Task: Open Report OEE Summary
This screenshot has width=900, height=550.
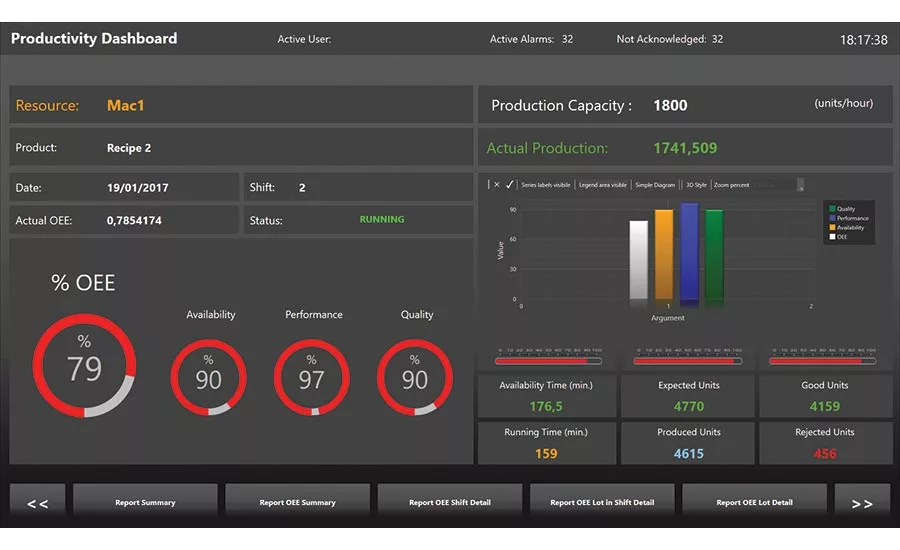Action: pyautogui.click(x=297, y=502)
